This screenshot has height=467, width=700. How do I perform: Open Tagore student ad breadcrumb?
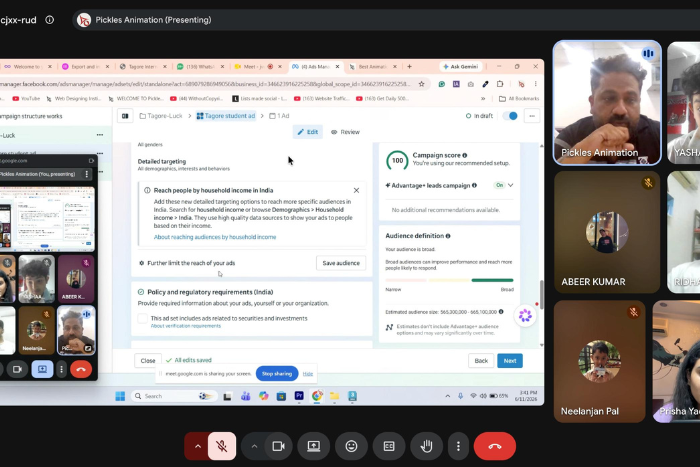pyautogui.click(x=226, y=116)
